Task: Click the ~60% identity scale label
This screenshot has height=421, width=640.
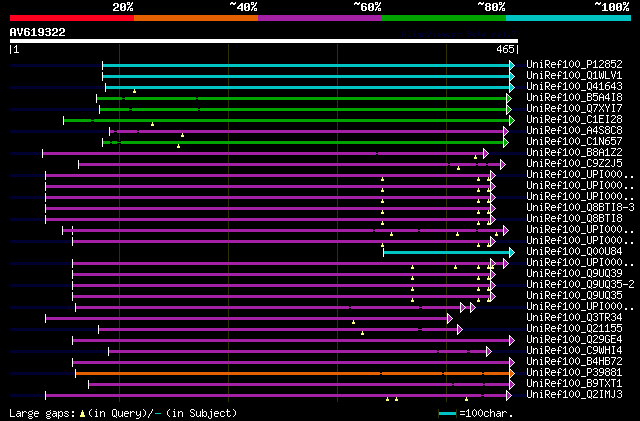Action: coord(367,7)
